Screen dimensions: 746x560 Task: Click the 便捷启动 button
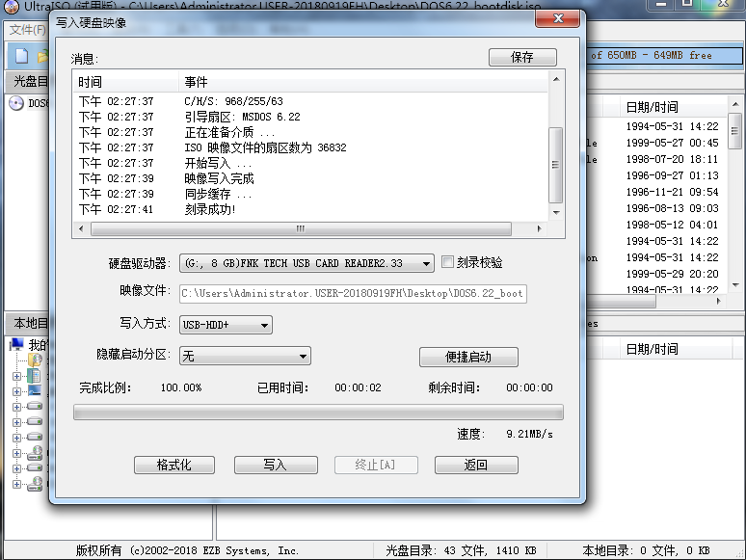click(467, 357)
